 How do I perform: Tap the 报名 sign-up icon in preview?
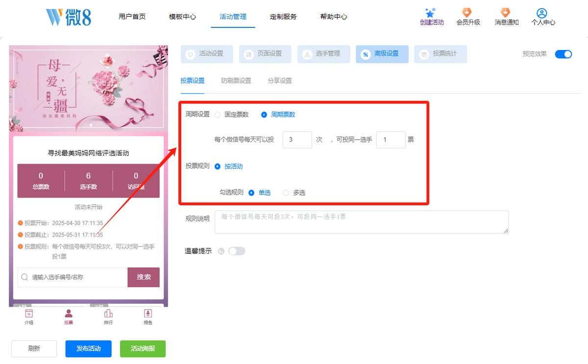coord(147,314)
